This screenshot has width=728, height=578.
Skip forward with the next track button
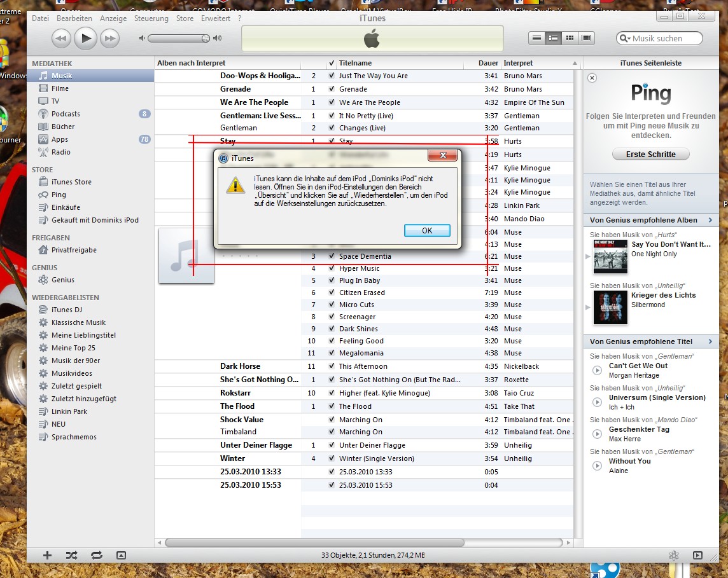[109, 39]
